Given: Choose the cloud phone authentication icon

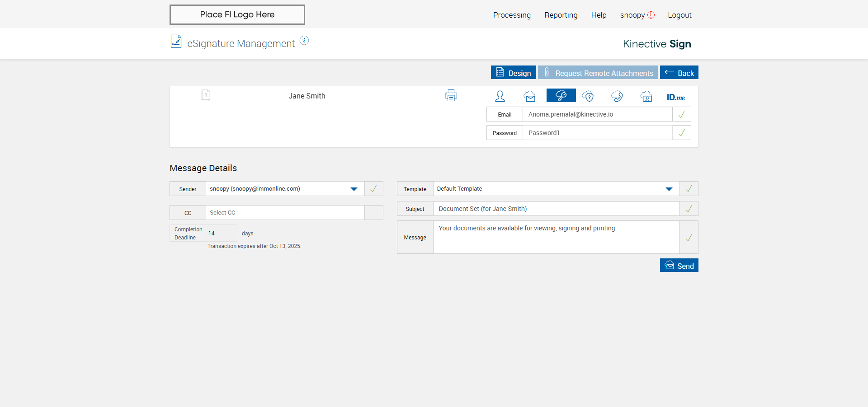Looking at the screenshot, I should [x=617, y=96].
